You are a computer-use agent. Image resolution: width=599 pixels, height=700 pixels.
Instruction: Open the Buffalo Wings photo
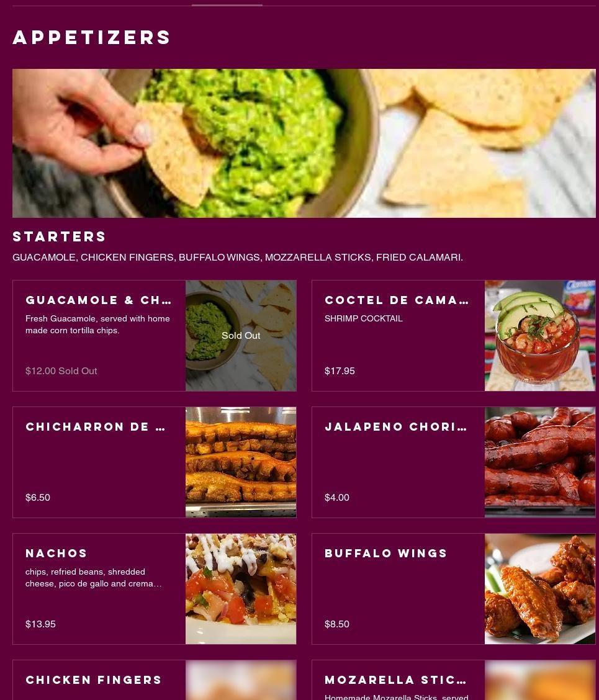click(x=539, y=589)
